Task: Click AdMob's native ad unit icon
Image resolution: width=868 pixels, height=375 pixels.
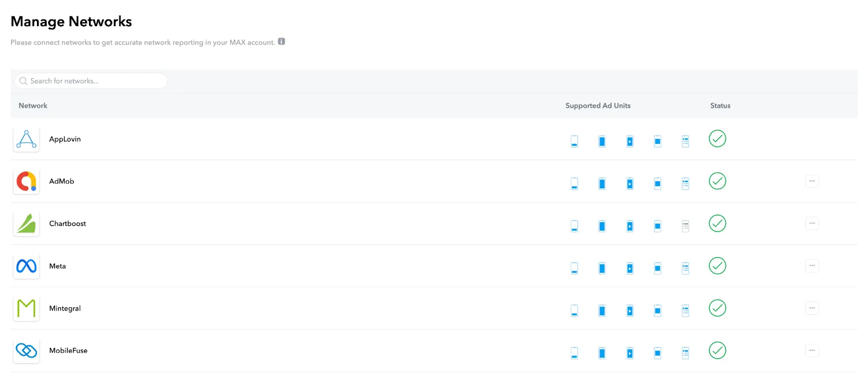Action: (685, 183)
